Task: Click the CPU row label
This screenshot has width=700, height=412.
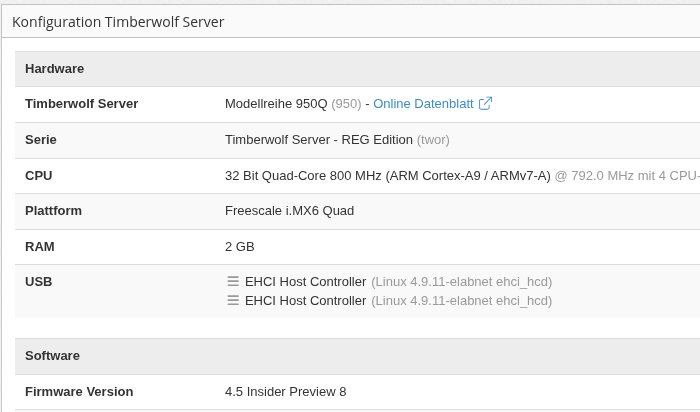Action: pos(38,175)
